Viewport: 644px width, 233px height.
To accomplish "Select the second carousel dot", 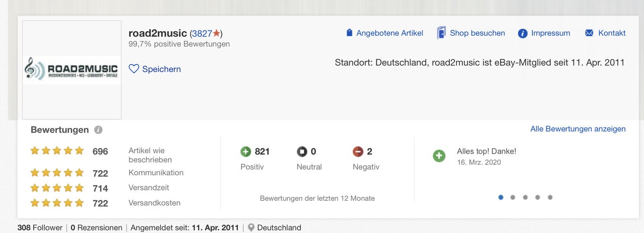I will 513,197.
